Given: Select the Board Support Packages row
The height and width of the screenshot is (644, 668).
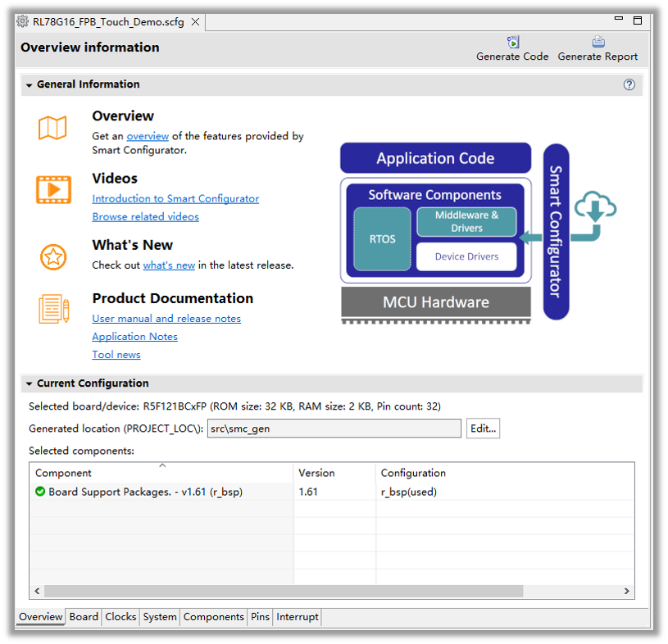Looking at the screenshot, I should (145, 492).
